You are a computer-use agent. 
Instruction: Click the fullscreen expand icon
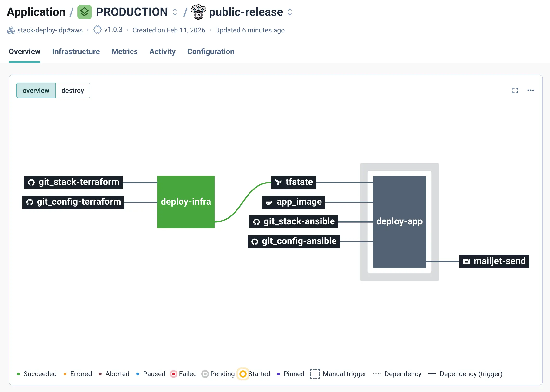click(515, 90)
